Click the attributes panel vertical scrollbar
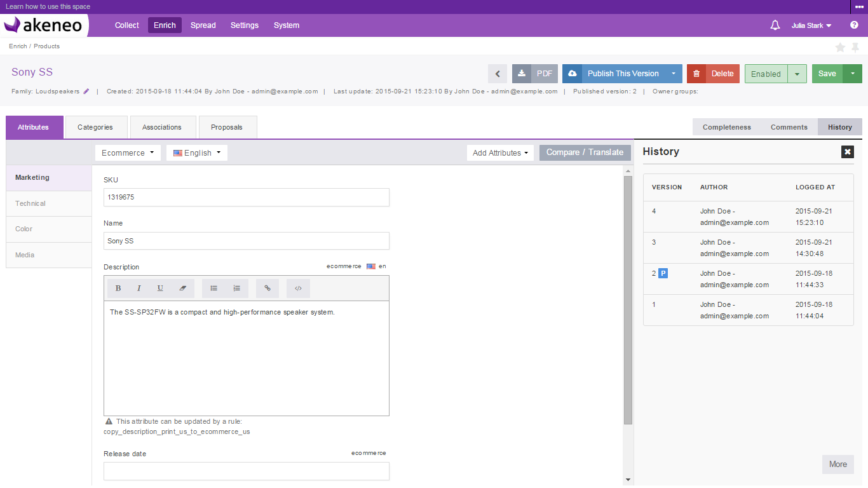The height and width of the screenshot is (488, 868). tap(628, 300)
